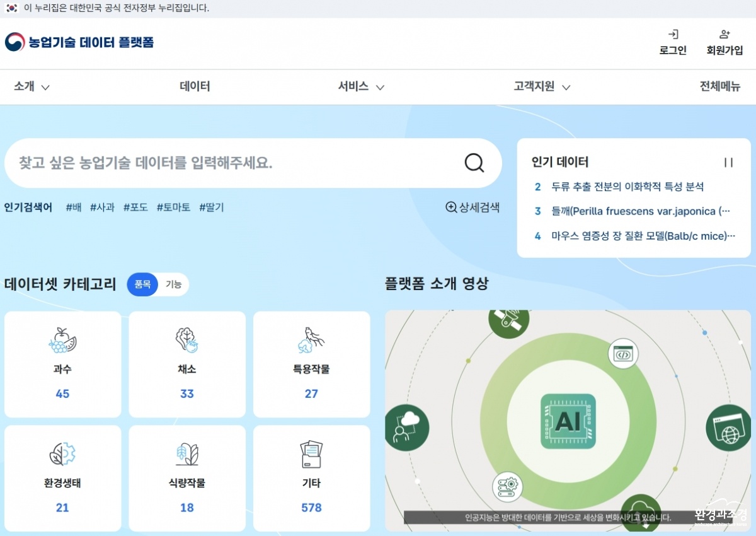Click the 과수 count 45
Image resolution: width=756 pixels, height=536 pixels.
pos(62,394)
